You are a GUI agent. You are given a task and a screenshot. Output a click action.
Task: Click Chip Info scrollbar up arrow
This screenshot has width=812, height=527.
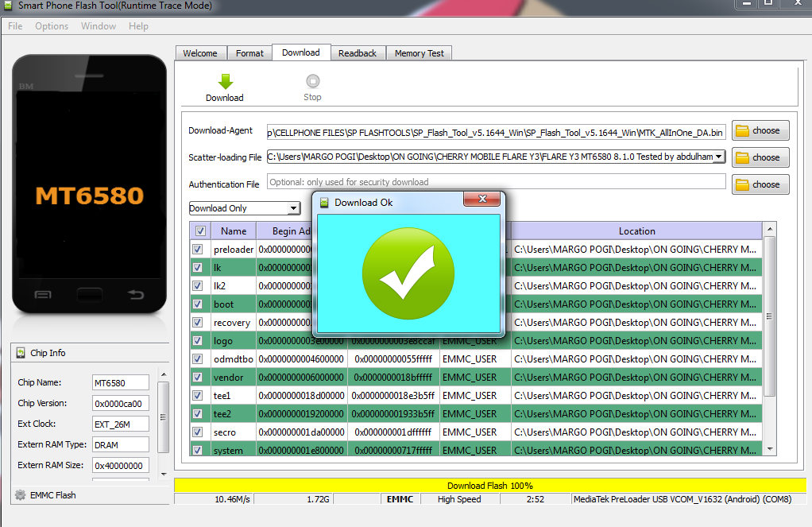pos(164,374)
